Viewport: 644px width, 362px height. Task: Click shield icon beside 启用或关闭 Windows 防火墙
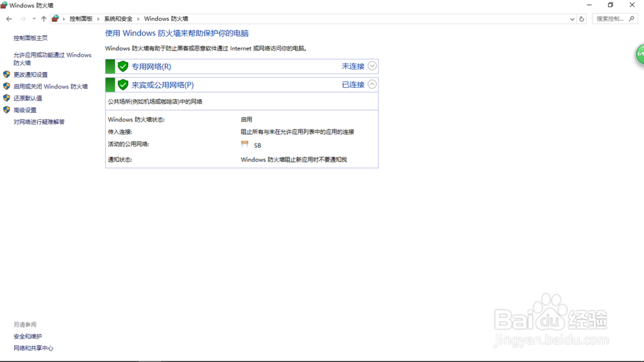click(x=6, y=86)
